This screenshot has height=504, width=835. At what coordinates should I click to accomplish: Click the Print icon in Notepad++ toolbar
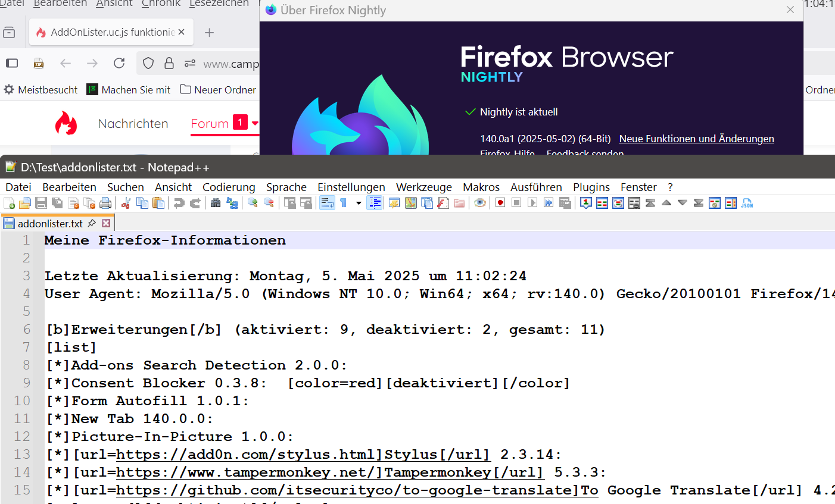coord(105,203)
